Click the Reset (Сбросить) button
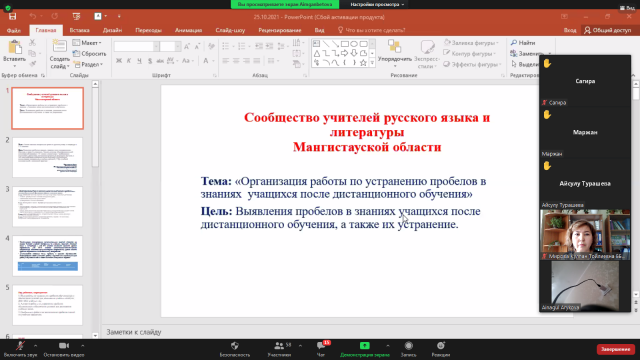 click(89, 53)
